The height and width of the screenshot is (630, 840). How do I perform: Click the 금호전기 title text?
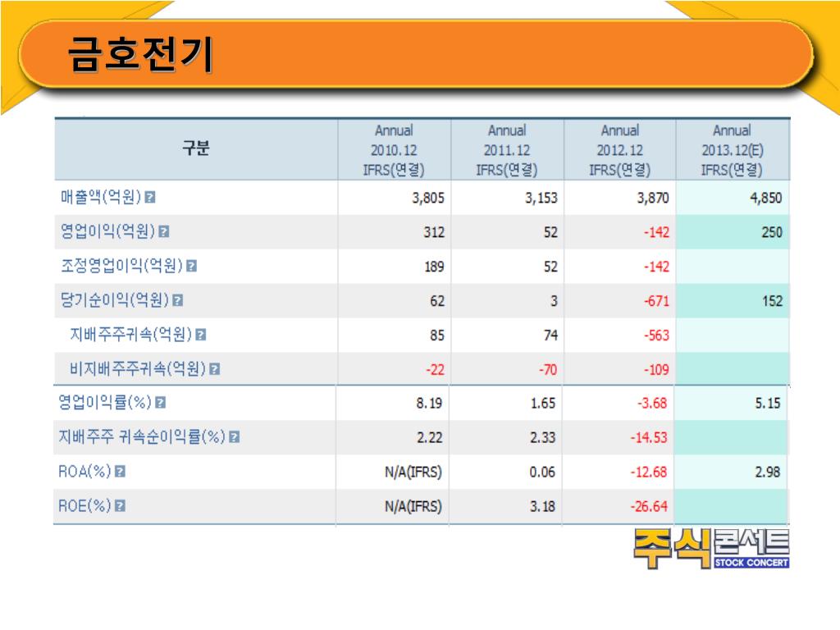[141, 55]
